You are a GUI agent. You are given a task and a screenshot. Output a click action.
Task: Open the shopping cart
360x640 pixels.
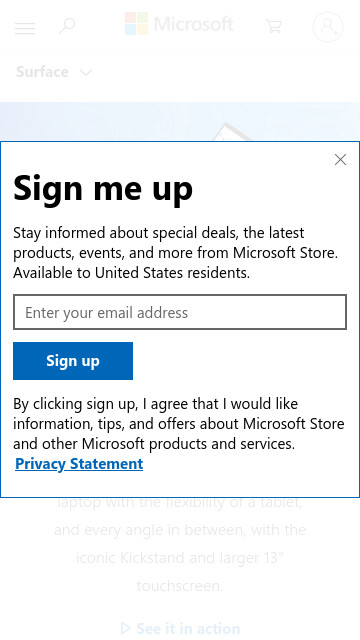coord(273,26)
